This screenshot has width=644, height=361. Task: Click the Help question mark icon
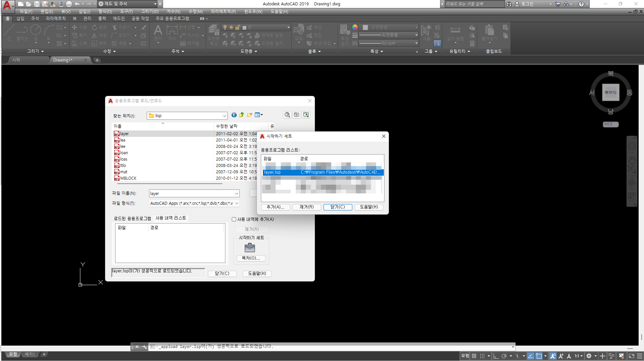tap(581, 4)
